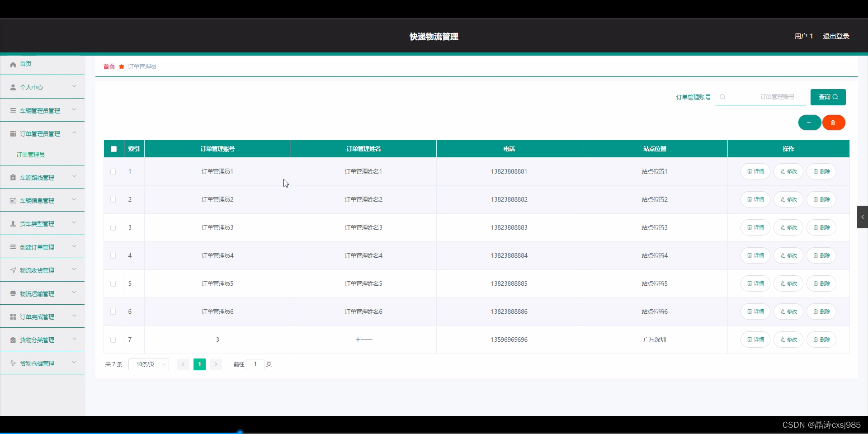Click 删除 for 订单管理员3
Viewport: 868px width, 434px height.
click(821, 227)
